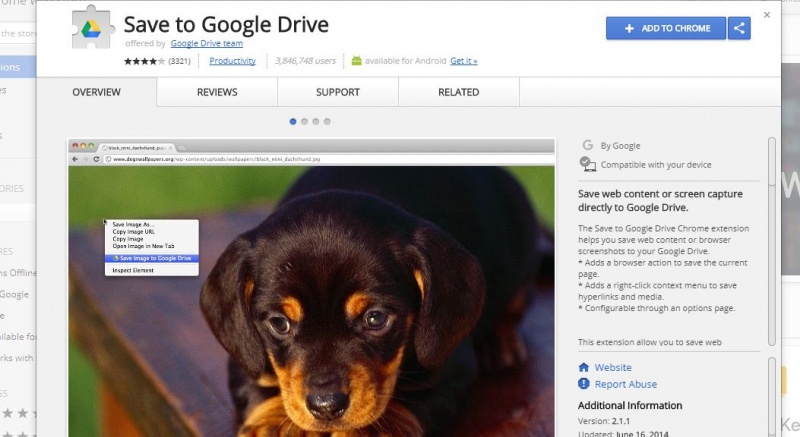Click the Save to Google Drive puzzle icon
This screenshot has width=800, height=437.
91,27
